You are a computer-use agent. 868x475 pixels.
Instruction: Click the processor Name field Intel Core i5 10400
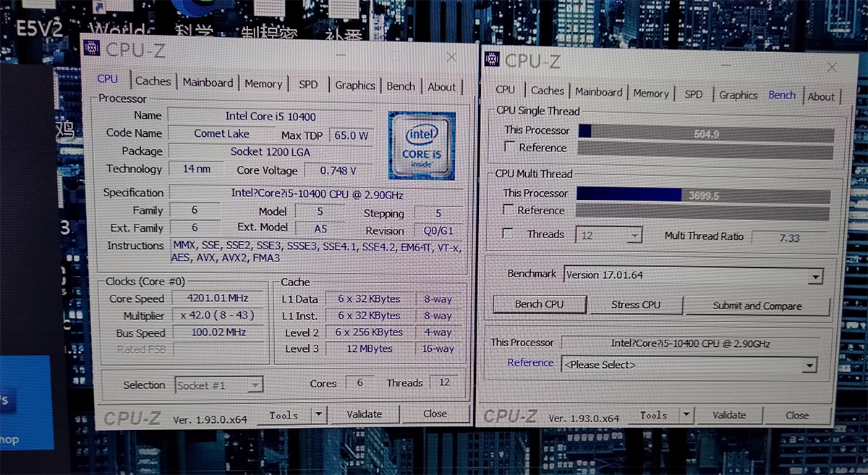(x=271, y=116)
